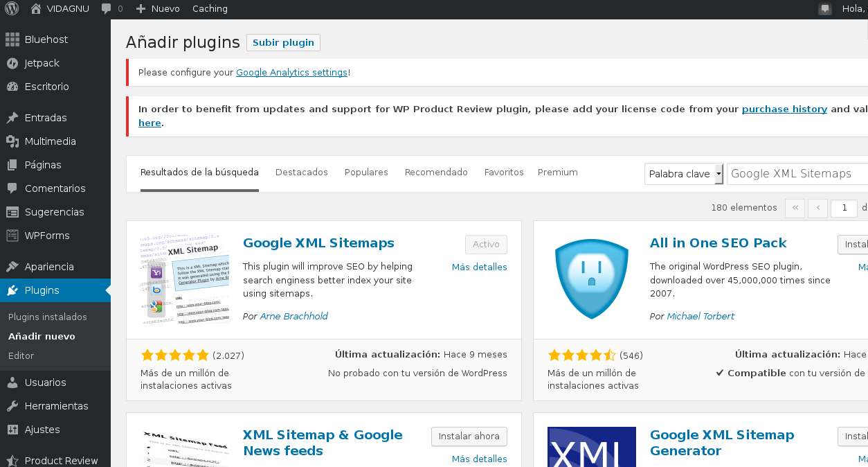Screen dimensions: 868x467
Task: Open the notifications icon next to Hola
Action: [x=824, y=9]
